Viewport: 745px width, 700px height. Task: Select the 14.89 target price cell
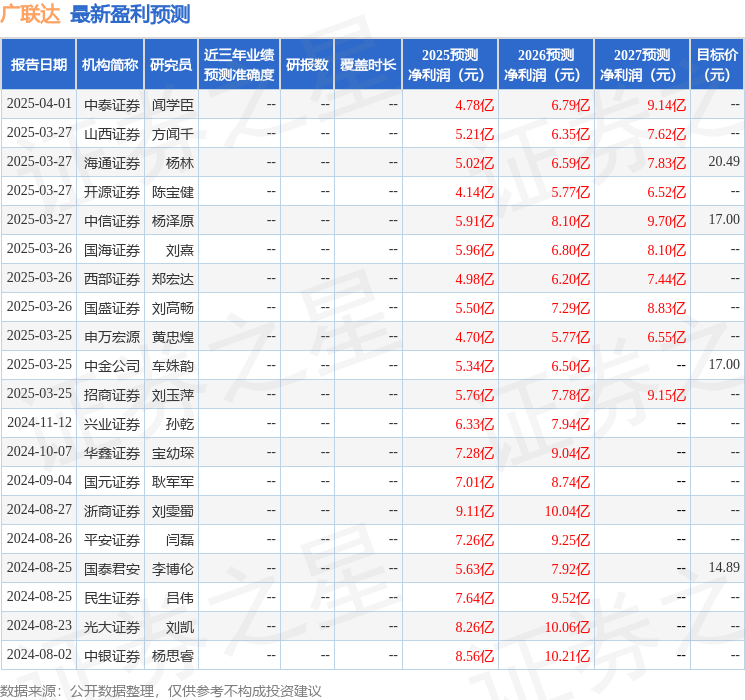[723, 568]
